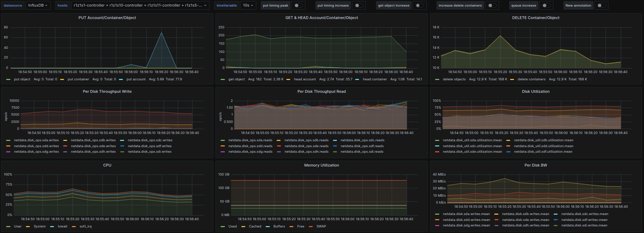Enable the put timing increase switch
This screenshot has height=233, width=644.
(359, 6)
